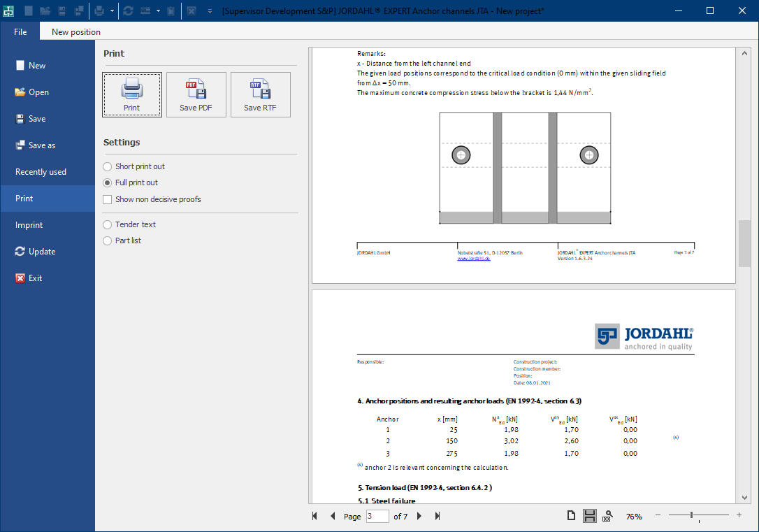The image size is (759, 532).
Task: Open the Recently used list
Action: click(x=48, y=172)
